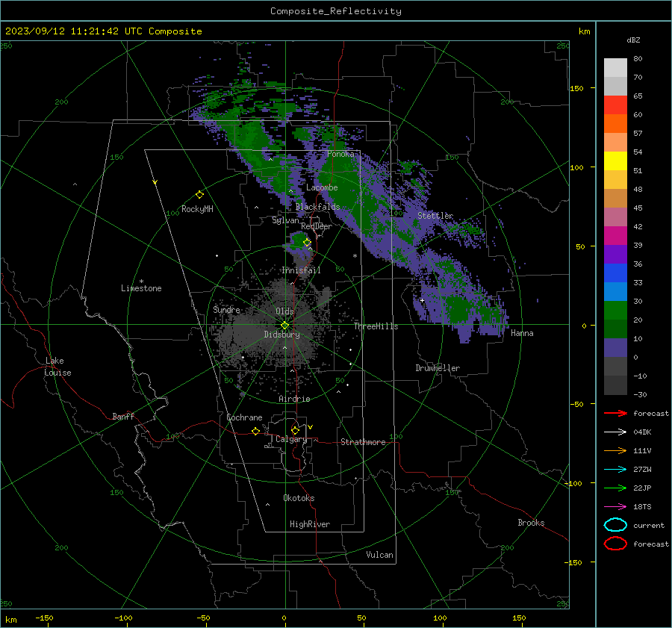Click the yellow diamond marker by RedDeer
The width and height of the screenshot is (672, 628).
pyautogui.click(x=307, y=243)
